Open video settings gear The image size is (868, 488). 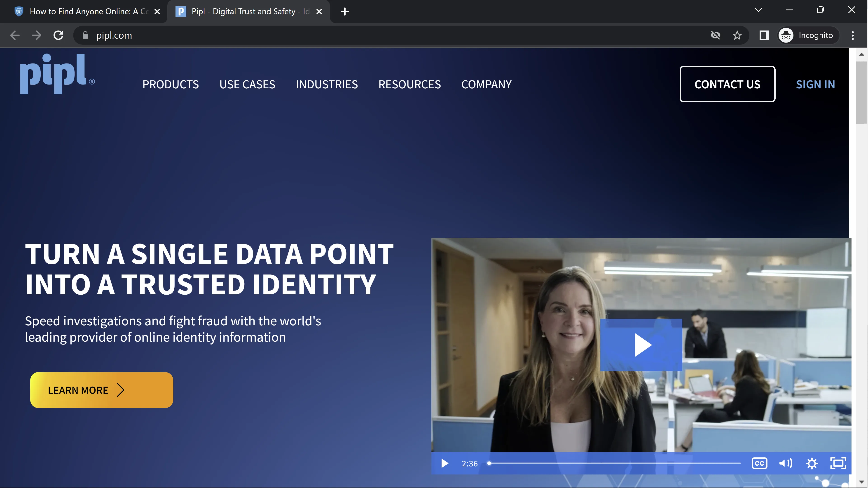coord(812,463)
